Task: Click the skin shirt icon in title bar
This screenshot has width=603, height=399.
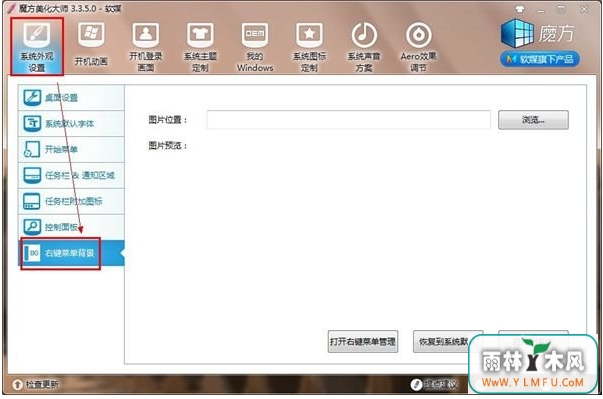Action: click(520, 9)
